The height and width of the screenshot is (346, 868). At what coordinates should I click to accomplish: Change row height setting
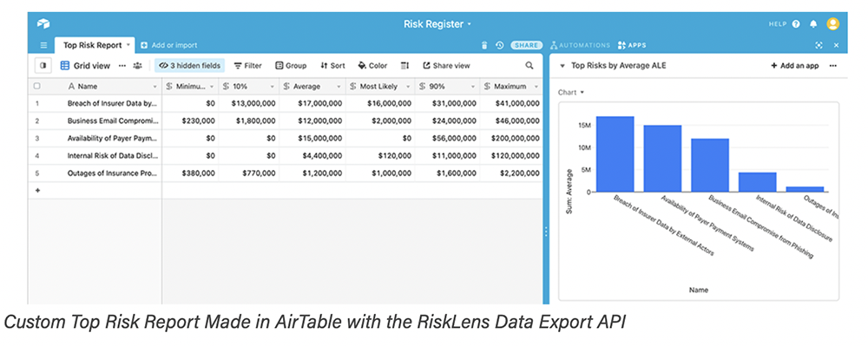pos(404,65)
